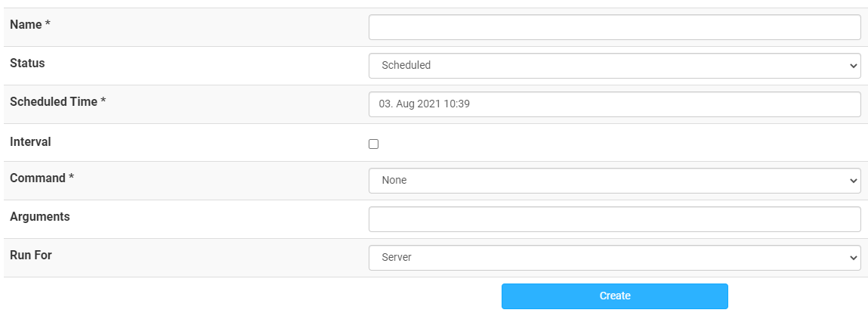Click the Name label text
This screenshot has width=868, height=316.
click(26, 25)
